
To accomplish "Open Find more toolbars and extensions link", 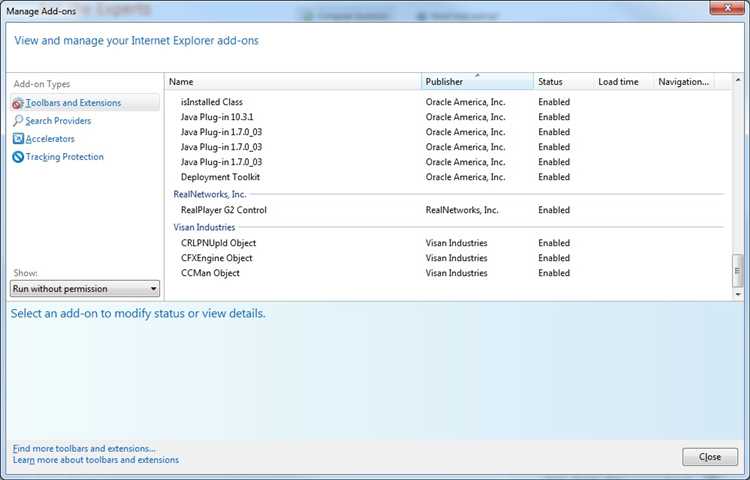I will pyautogui.click(x=84, y=449).
